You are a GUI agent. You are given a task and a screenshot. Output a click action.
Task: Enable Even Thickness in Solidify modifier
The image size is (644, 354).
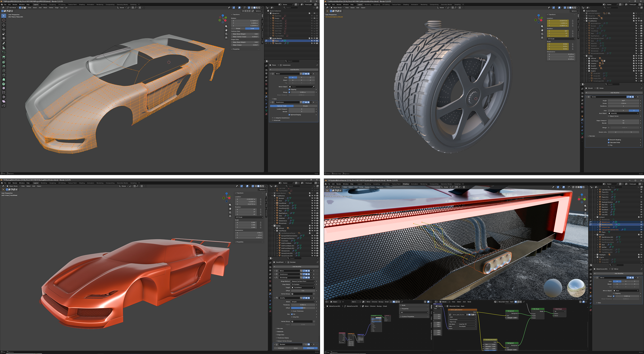coord(292,311)
